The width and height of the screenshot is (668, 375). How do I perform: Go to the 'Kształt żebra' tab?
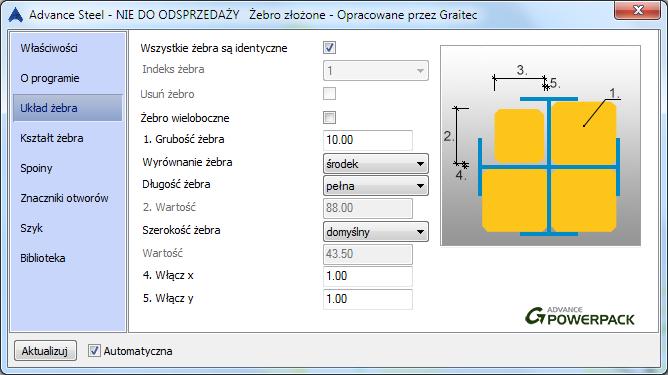point(68,138)
